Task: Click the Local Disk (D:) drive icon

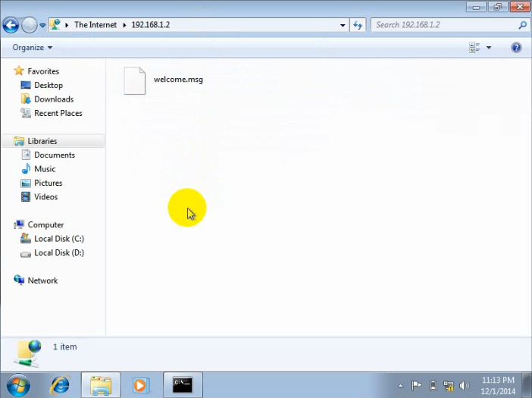Action: point(26,254)
